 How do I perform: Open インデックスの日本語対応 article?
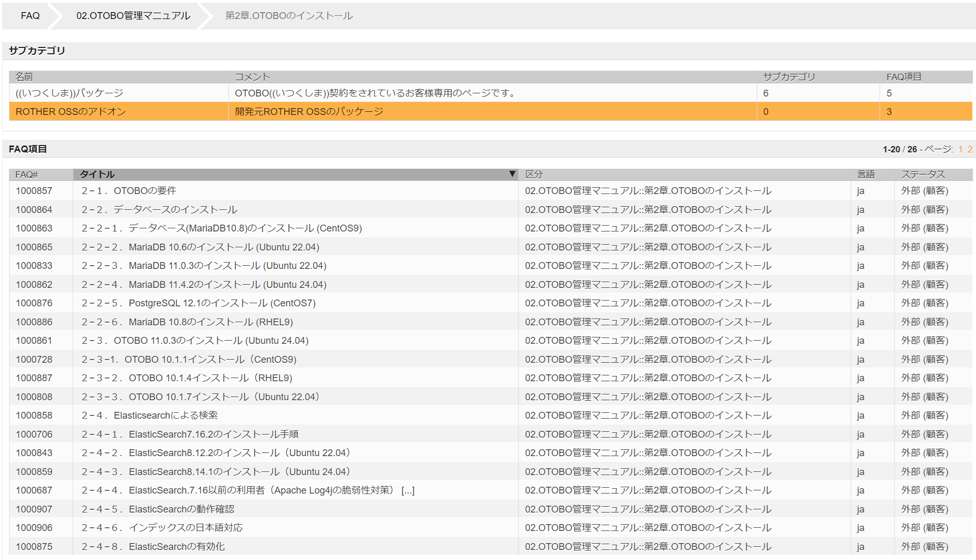[x=162, y=528]
